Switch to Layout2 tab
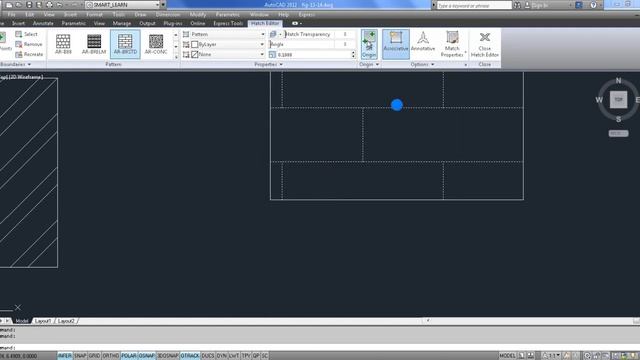Screen dimensions: 640x360 pyautogui.click(x=66, y=321)
